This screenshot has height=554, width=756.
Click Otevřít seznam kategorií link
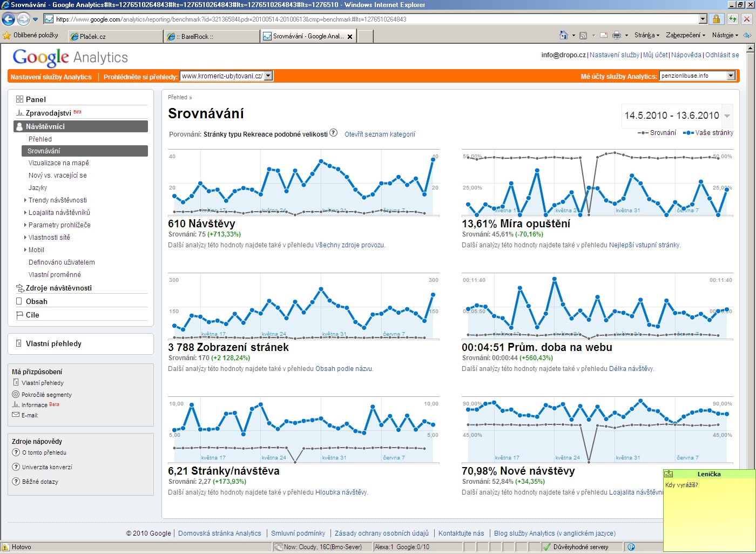380,134
